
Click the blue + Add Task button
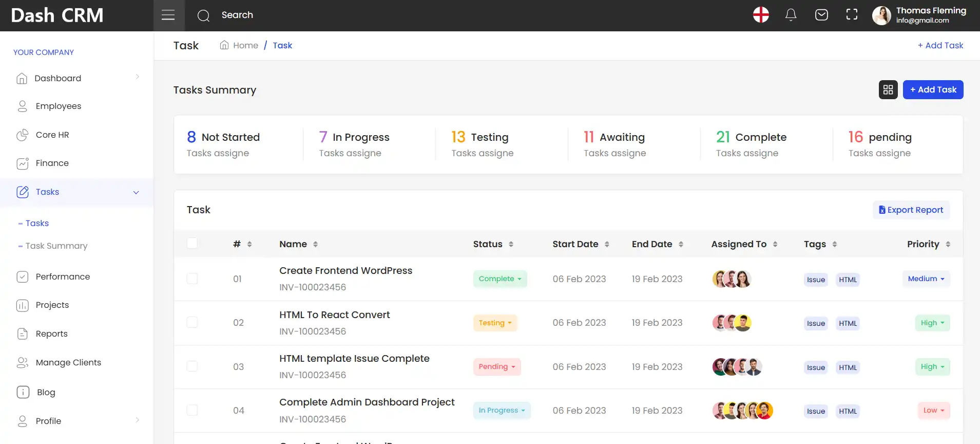[x=933, y=90]
